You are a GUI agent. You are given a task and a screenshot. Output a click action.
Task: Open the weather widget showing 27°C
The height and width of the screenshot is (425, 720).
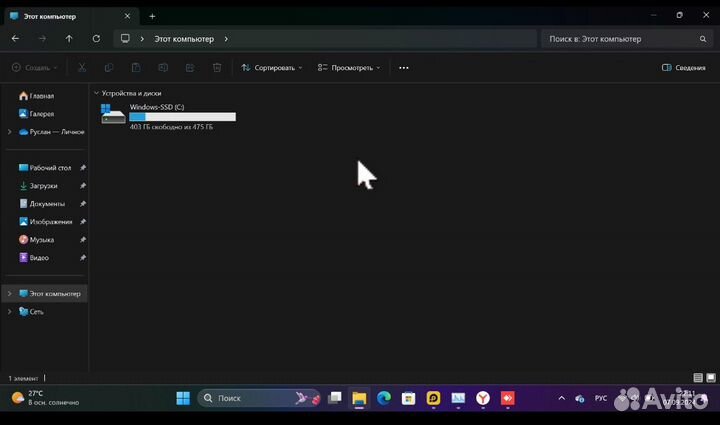click(x=45, y=398)
